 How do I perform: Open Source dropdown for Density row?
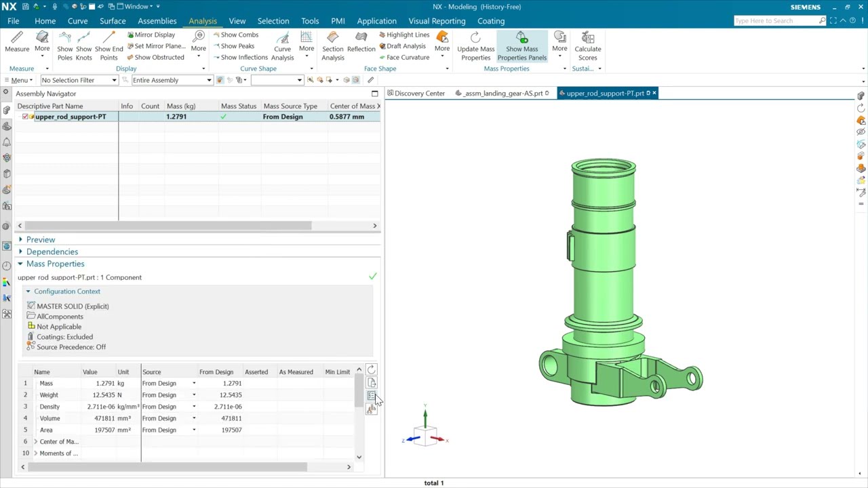pyautogui.click(x=193, y=407)
